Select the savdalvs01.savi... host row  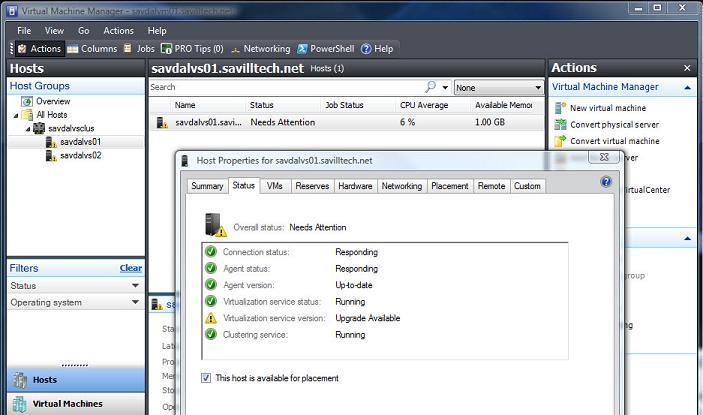click(347, 122)
